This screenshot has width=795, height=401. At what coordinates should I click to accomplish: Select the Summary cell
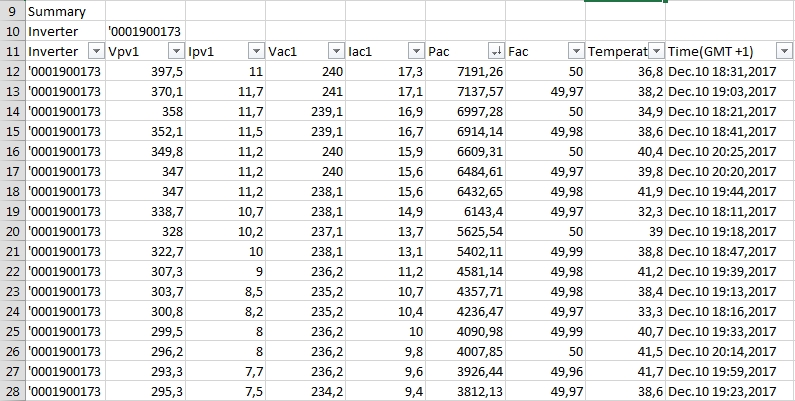tap(64, 12)
